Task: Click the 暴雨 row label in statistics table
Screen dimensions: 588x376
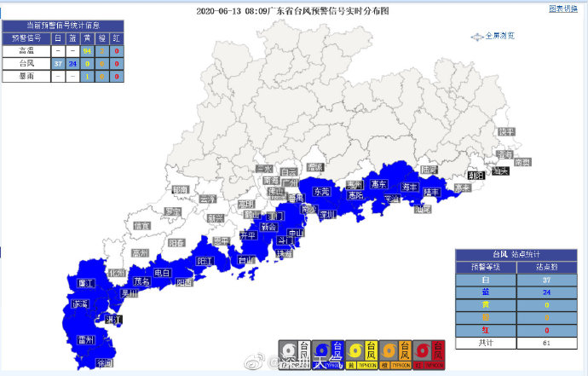Action: point(26,76)
